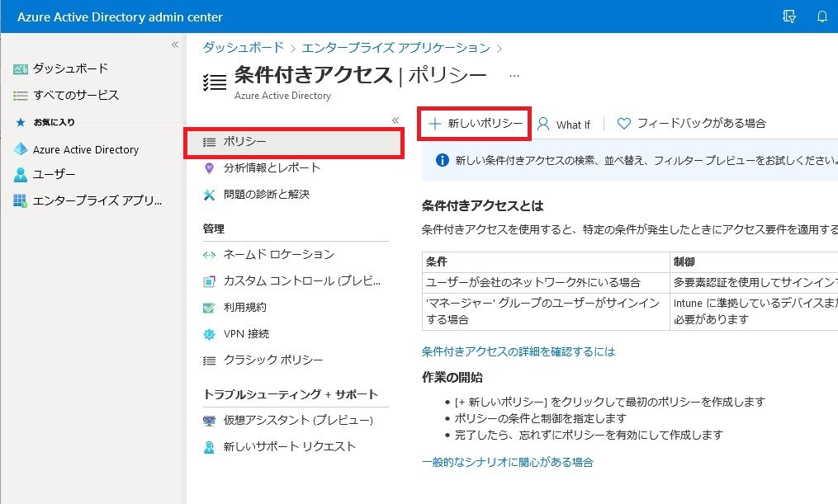Open ユーザー in the sidebar

pyautogui.click(x=54, y=174)
